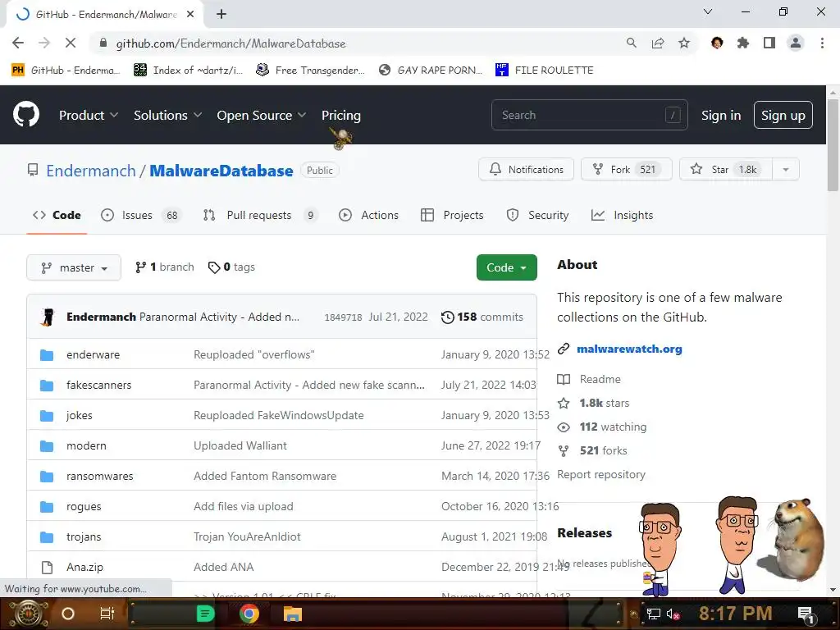The width and height of the screenshot is (840, 630).
Task: Open File Explorer from taskbar
Action: point(293,614)
